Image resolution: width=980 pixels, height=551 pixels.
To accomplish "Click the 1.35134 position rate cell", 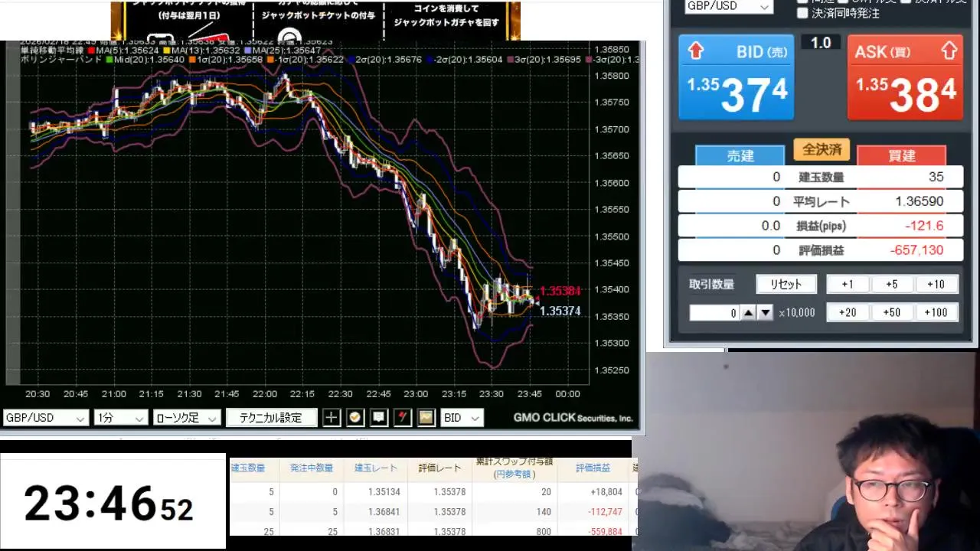I will (x=384, y=492).
